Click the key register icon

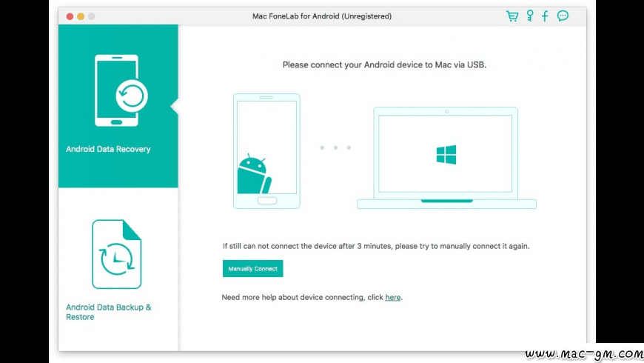click(530, 16)
